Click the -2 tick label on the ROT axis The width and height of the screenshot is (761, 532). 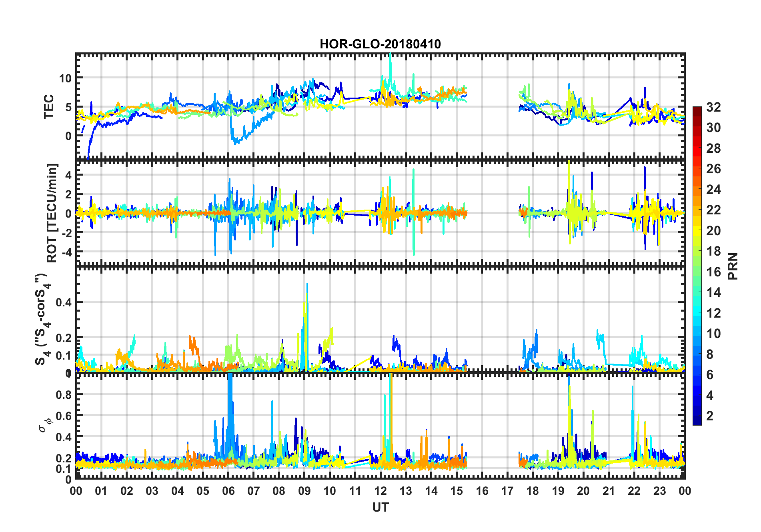tap(66, 233)
